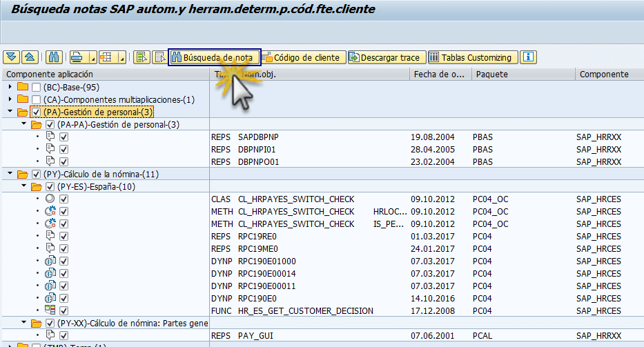
Task: Click the layout selection icon
Action: click(107, 57)
